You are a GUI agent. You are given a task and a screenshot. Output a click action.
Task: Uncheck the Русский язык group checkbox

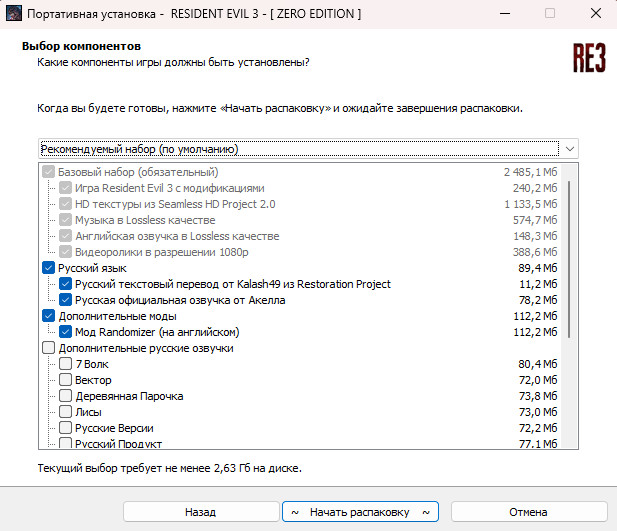48,268
